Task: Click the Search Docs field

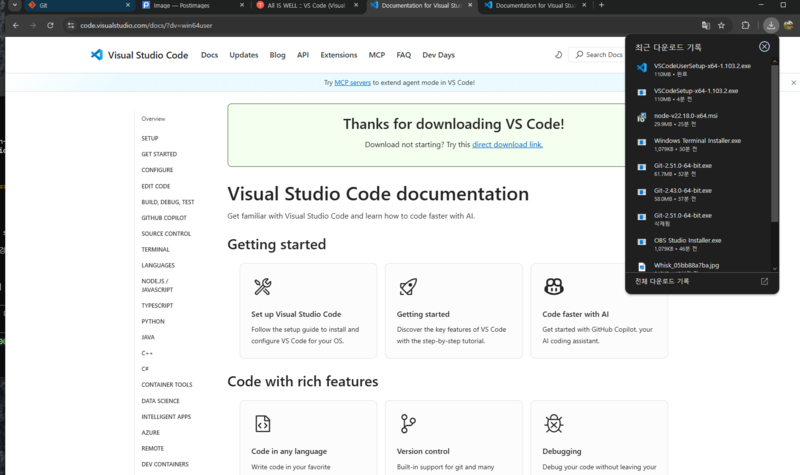Action: [598, 55]
